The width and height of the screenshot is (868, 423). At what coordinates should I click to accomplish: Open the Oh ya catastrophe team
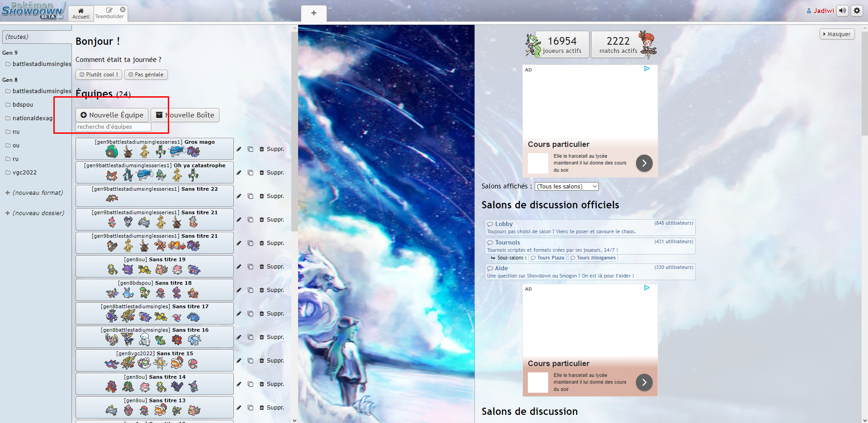click(155, 172)
